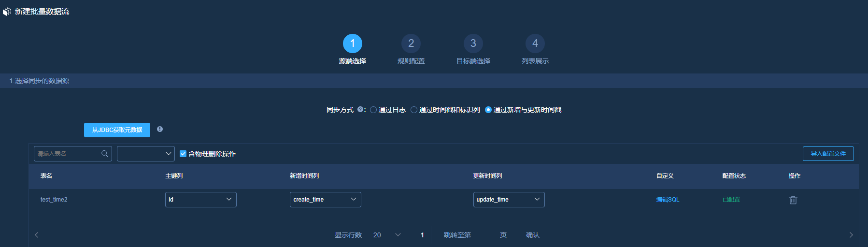The height and width of the screenshot is (247, 868).
Task: Expand the create_time column dropdown
Action: [325, 200]
